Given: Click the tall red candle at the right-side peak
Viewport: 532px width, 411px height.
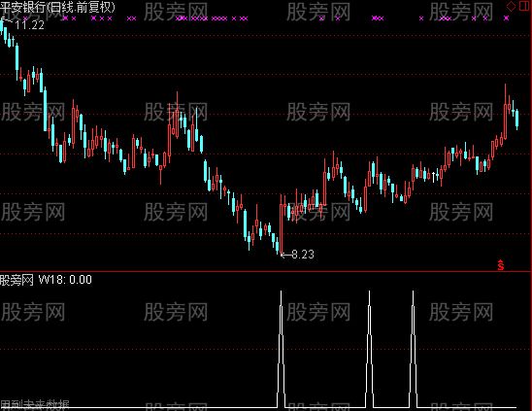Looking at the screenshot, I should click(505, 112).
